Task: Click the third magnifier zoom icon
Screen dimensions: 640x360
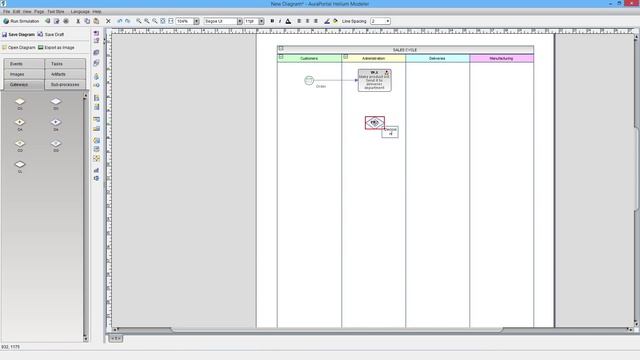Action: [x=155, y=21]
